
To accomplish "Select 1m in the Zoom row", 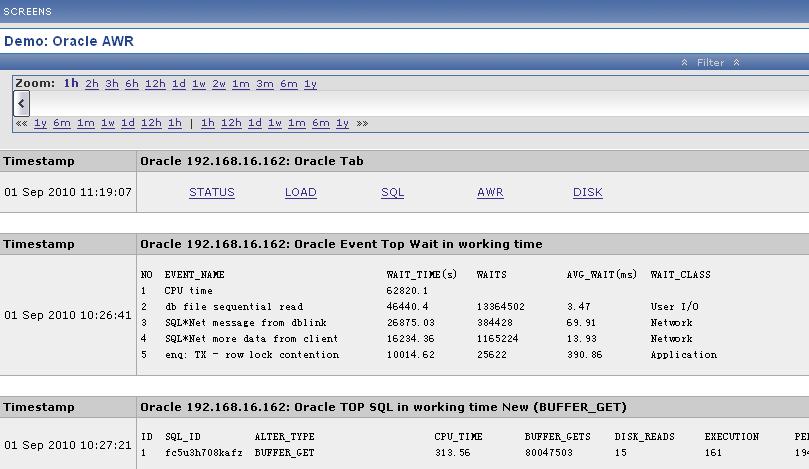I will [241, 84].
